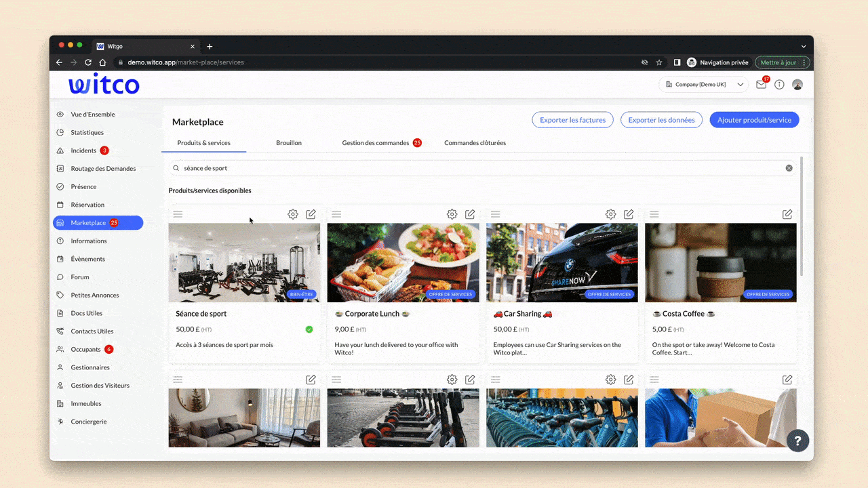Image resolution: width=868 pixels, height=488 pixels.
Task: Open the Car Sharing BMW image
Action: [x=562, y=263]
